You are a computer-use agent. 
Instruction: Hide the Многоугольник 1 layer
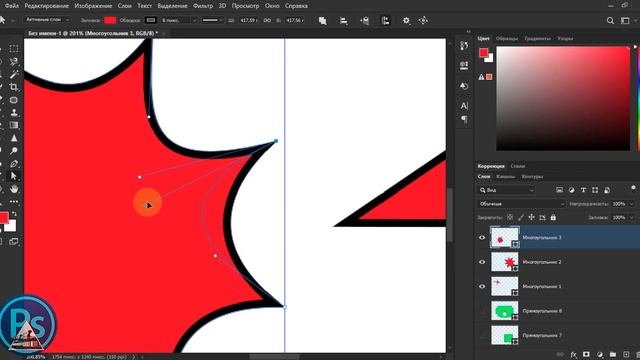click(482, 287)
